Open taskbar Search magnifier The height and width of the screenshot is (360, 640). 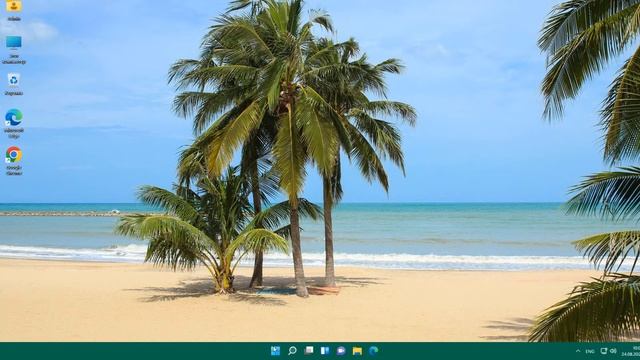[x=292, y=351]
